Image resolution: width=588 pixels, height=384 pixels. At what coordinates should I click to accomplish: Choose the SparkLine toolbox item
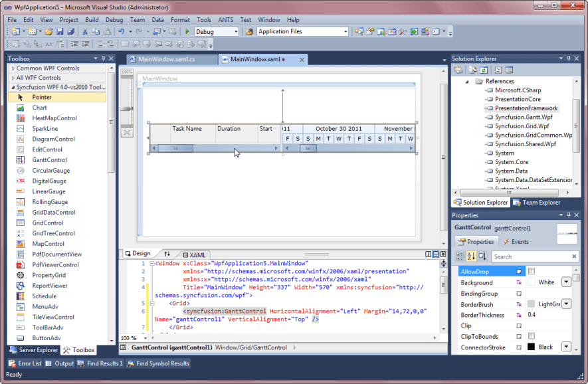(45, 129)
